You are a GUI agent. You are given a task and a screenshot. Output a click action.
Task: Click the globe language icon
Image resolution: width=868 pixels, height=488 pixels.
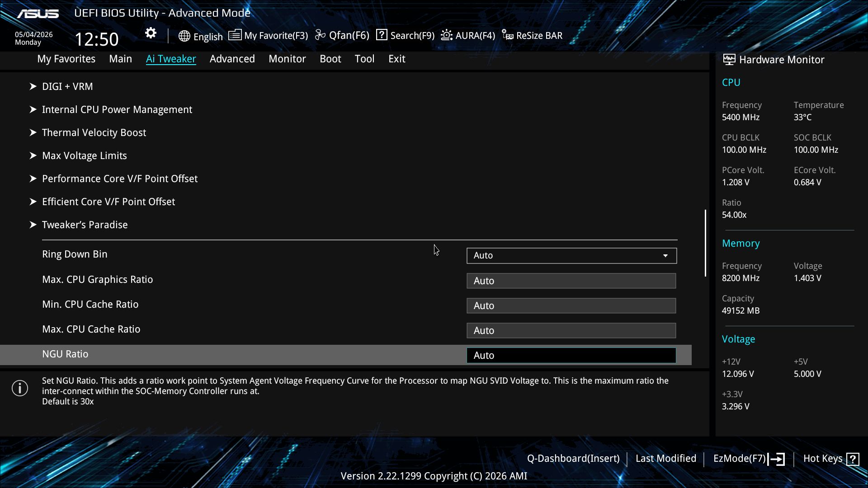(x=184, y=36)
